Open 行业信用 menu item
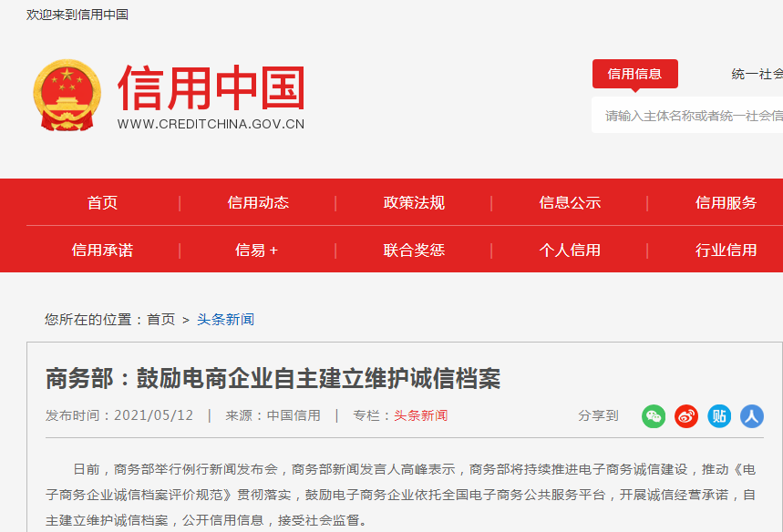The width and height of the screenshot is (783, 532). [x=726, y=250]
